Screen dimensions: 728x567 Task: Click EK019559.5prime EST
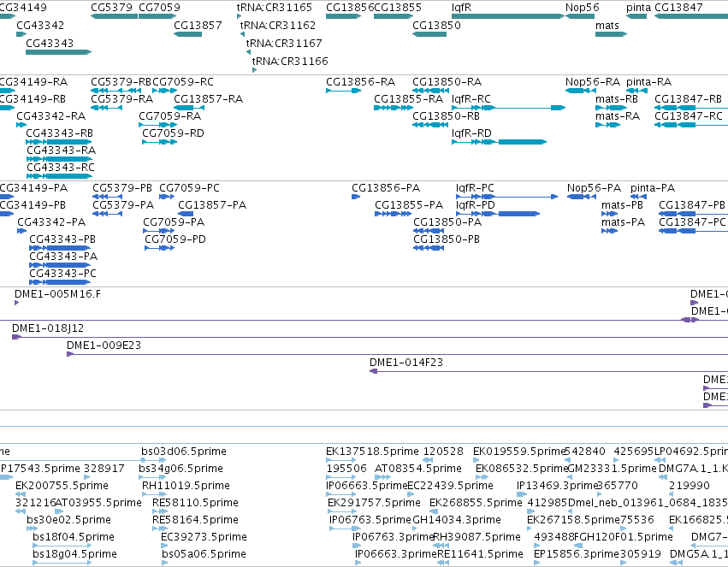click(x=476, y=460)
